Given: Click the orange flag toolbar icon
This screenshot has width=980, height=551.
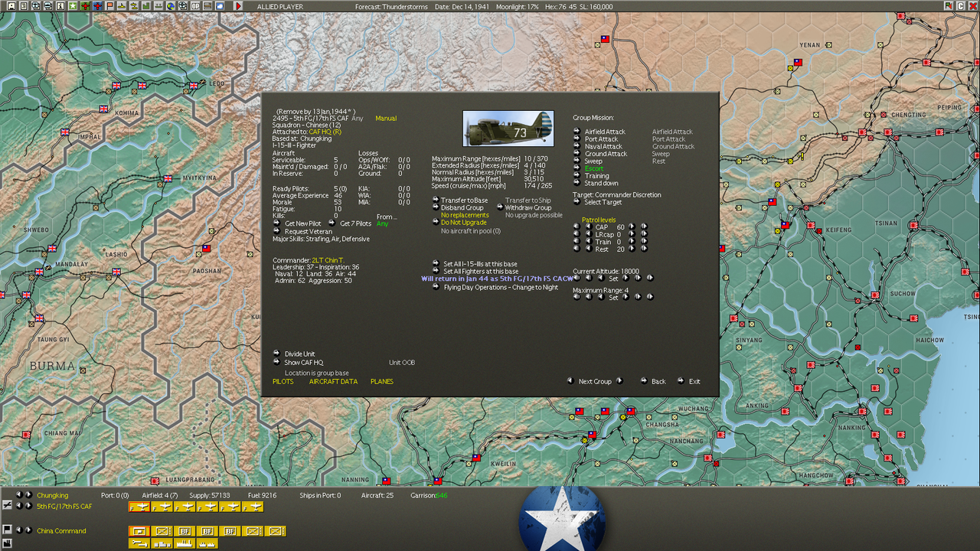Looking at the screenshot, I should tap(109, 6).
